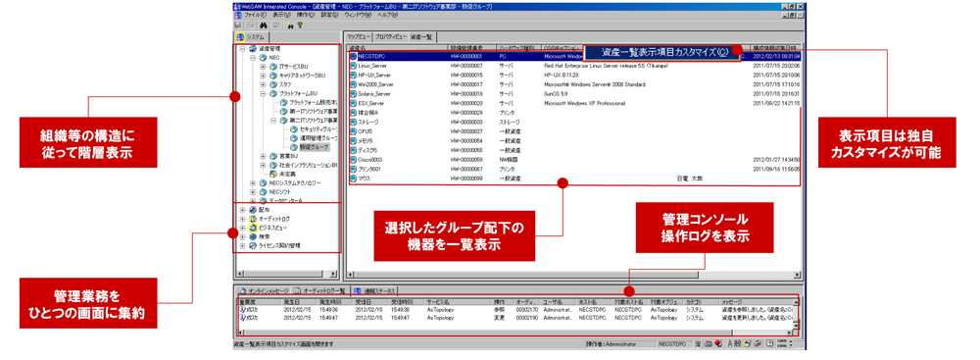
Task: Expand the キャリアネットワークBU node
Action: pyautogui.click(x=263, y=76)
